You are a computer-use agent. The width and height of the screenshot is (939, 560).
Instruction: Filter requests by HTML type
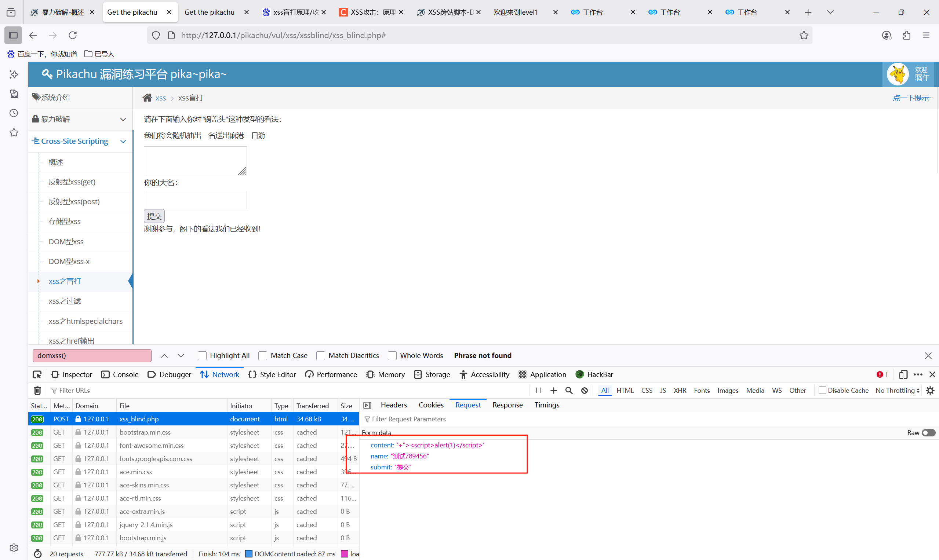pos(625,390)
